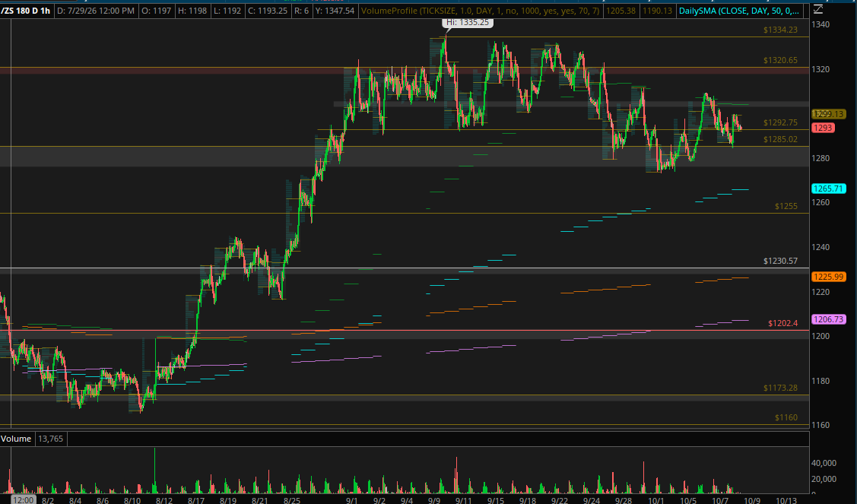Click the C: 1193.25 close price readout

tap(268, 11)
